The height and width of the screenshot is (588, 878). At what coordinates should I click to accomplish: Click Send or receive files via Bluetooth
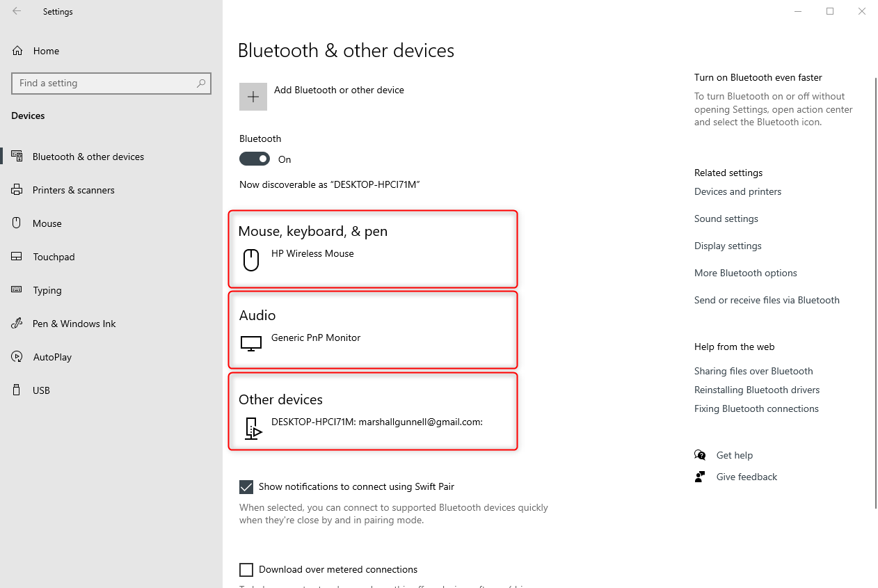[767, 300]
